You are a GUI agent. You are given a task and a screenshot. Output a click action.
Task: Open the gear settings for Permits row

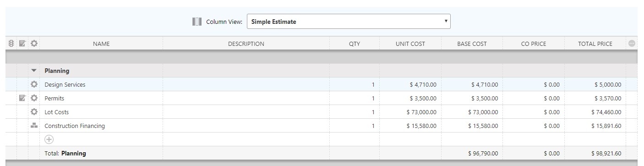pyautogui.click(x=34, y=98)
